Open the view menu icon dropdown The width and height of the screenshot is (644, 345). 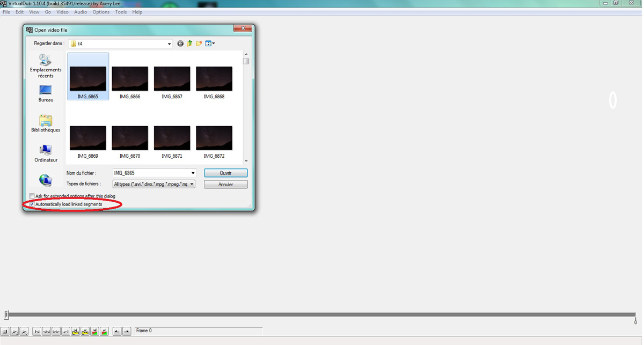pos(210,43)
